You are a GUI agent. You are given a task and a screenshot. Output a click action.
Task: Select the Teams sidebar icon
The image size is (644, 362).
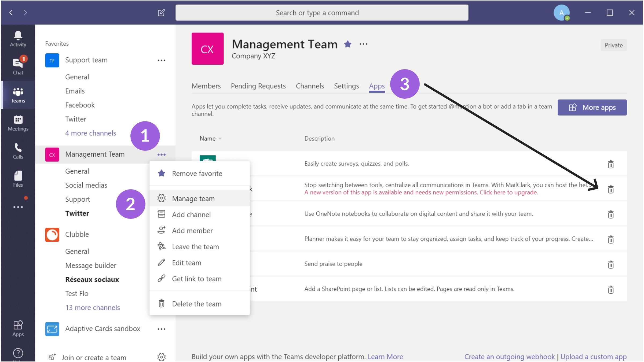tap(18, 95)
